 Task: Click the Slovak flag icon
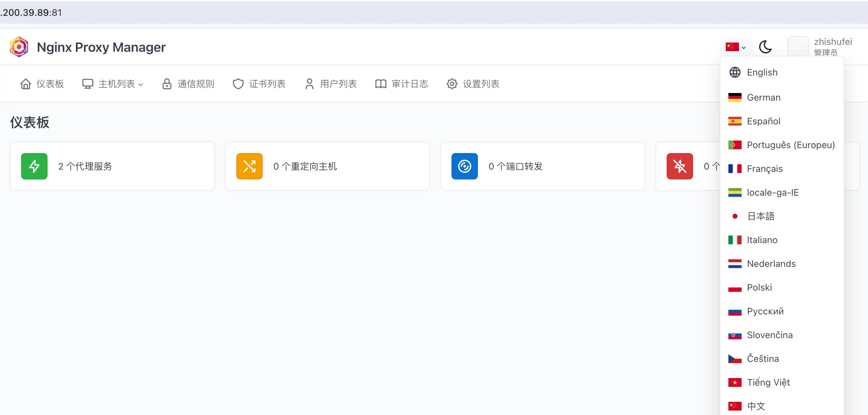735,335
